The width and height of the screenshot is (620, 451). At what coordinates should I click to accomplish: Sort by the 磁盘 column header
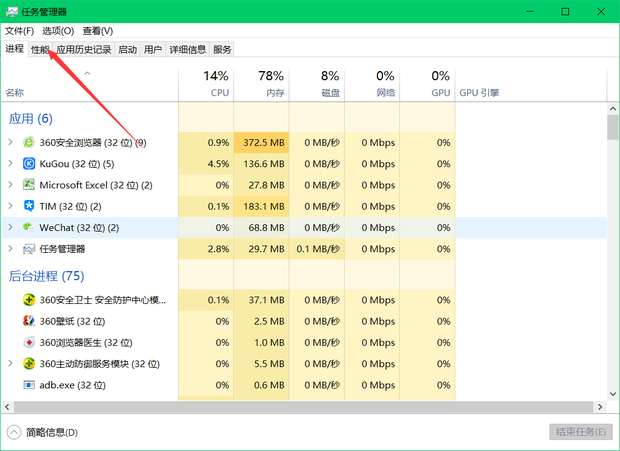click(x=317, y=84)
